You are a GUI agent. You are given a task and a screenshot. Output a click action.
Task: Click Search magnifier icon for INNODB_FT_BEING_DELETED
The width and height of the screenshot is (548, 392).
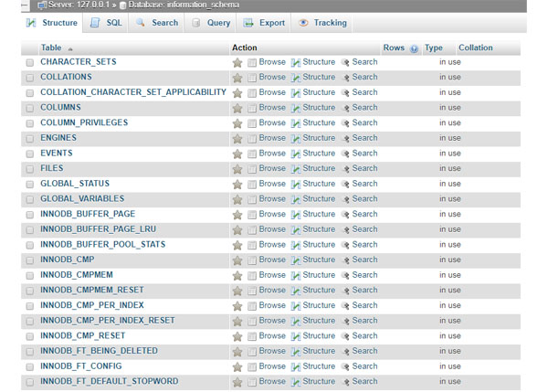pos(345,352)
